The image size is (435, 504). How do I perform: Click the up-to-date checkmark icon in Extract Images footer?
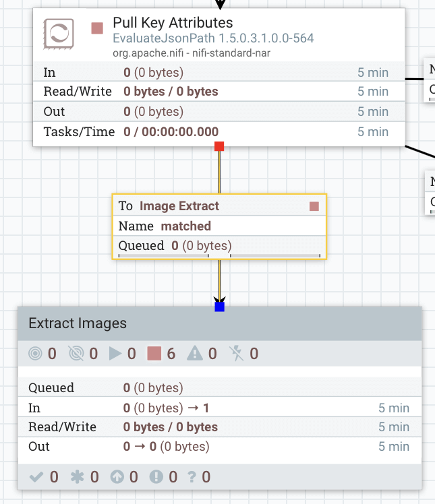[x=36, y=477]
